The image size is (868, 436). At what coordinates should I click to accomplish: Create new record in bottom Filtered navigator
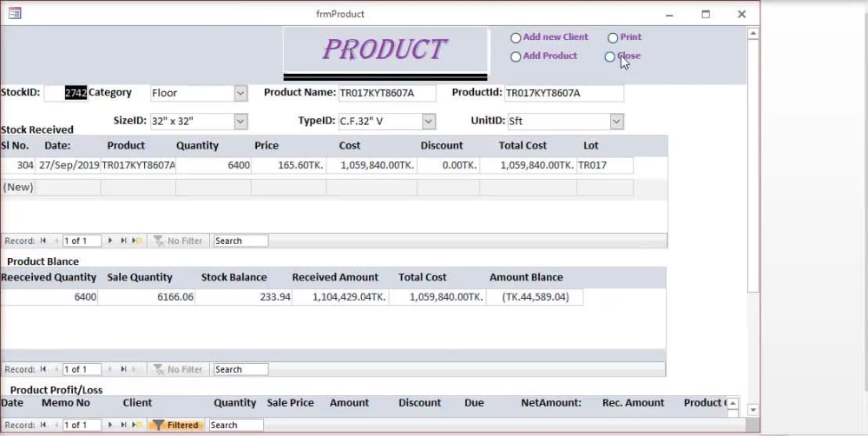tap(137, 426)
